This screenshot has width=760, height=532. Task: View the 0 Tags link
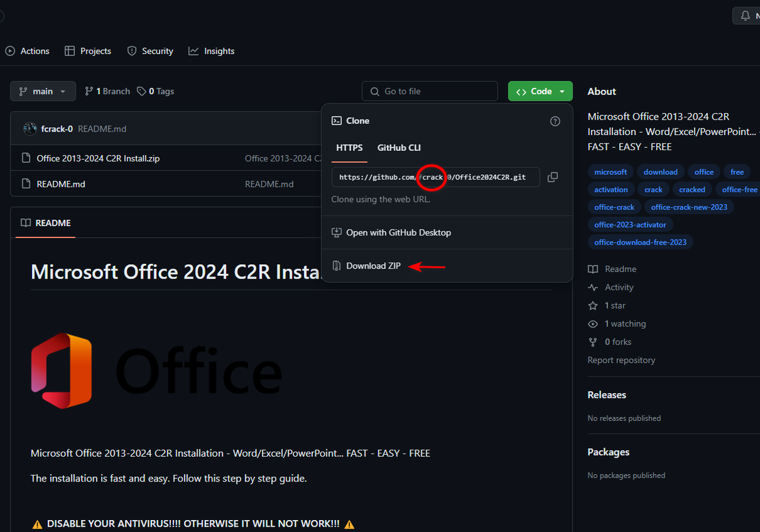coord(155,91)
